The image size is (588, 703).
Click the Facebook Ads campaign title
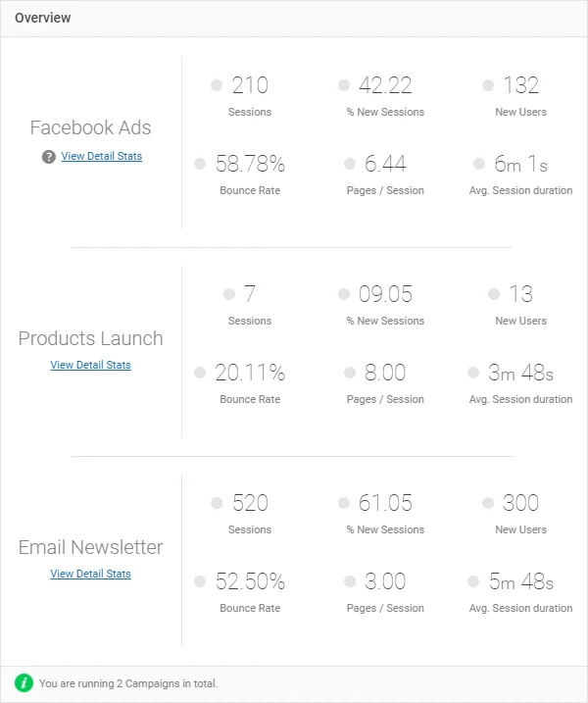click(x=90, y=127)
